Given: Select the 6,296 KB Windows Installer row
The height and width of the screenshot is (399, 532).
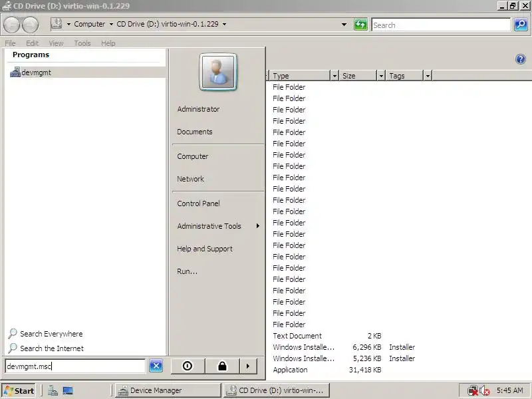Looking at the screenshot, I should click(x=344, y=347).
